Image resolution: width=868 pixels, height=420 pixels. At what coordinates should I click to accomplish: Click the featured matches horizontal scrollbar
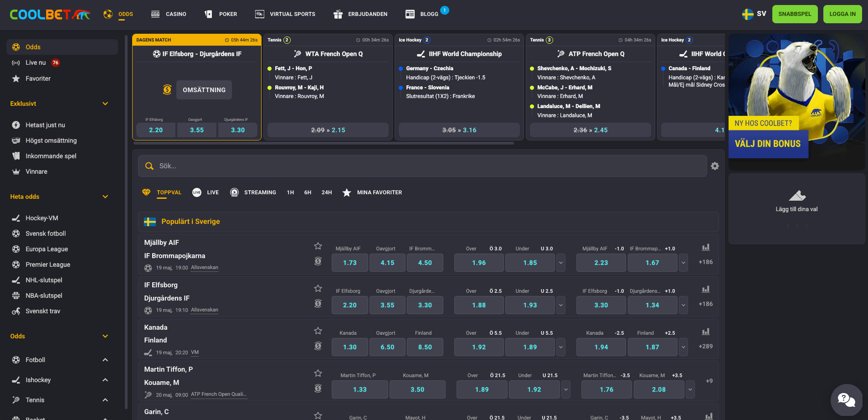[x=324, y=143]
